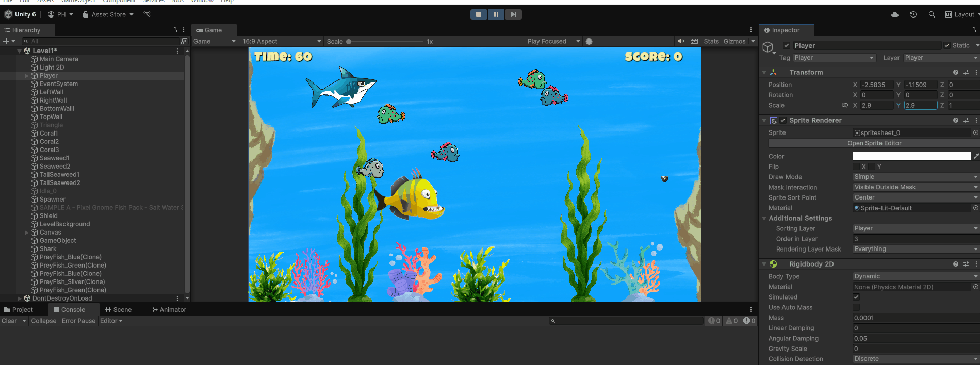
Task: Open sprite object picker circle for spritesheet_0
Action: [975, 133]
